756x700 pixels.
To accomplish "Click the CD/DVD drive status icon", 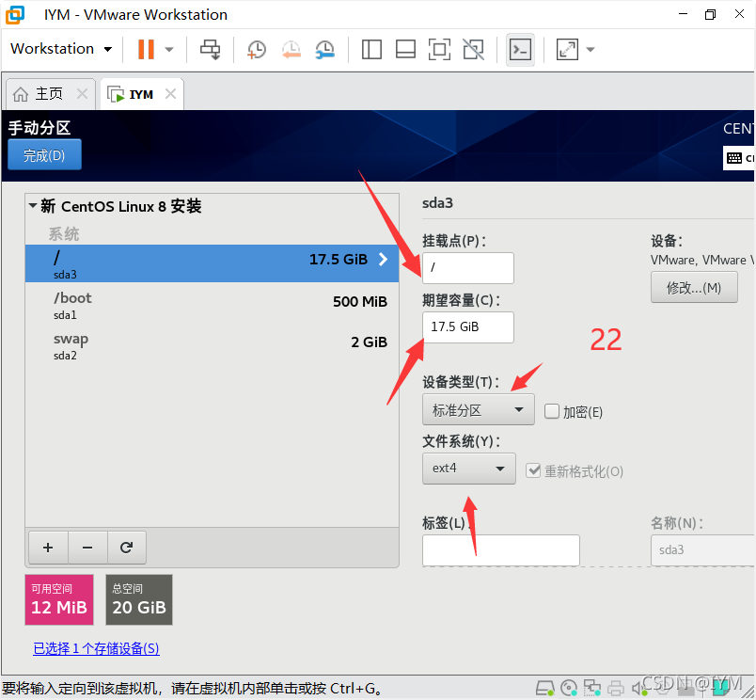I will click(x=569, y=688).
